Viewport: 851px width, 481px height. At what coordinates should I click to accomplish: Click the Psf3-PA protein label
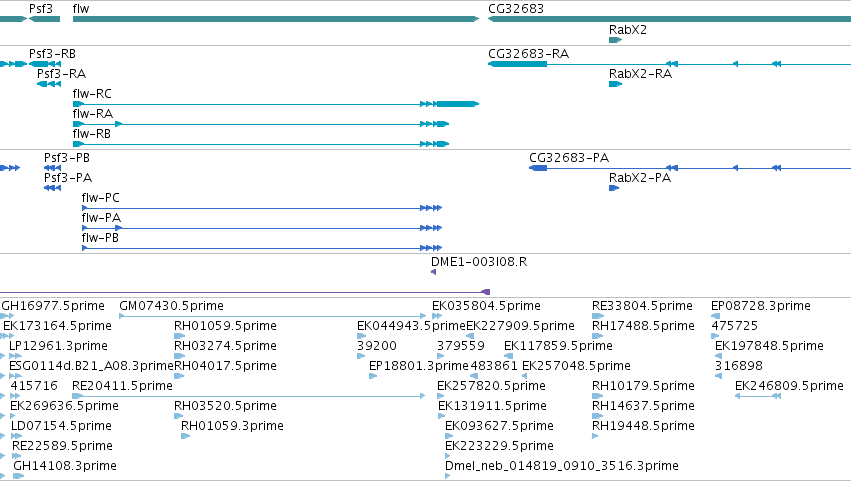[x=68, y=178]
